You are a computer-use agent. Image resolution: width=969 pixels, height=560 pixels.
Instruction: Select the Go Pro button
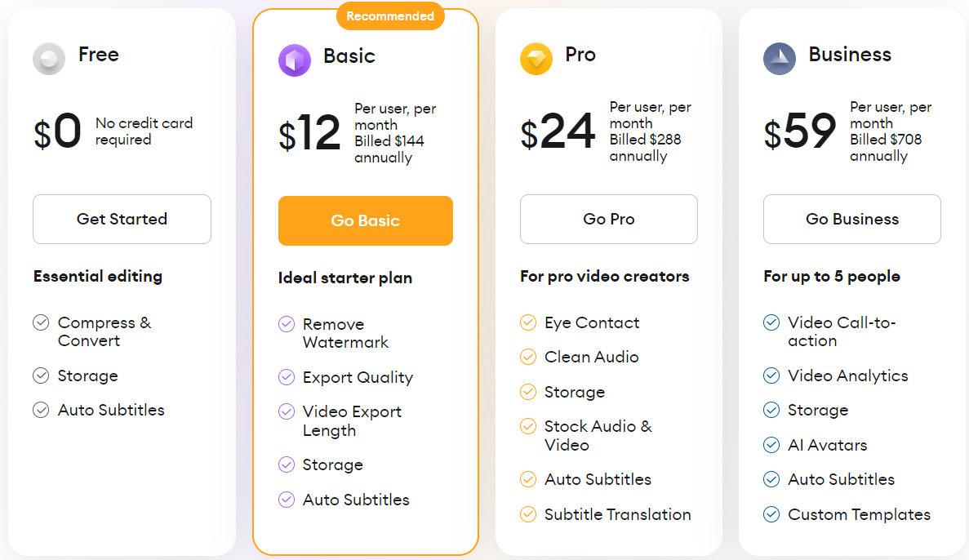pyautogui.click(x=609, y=220)
